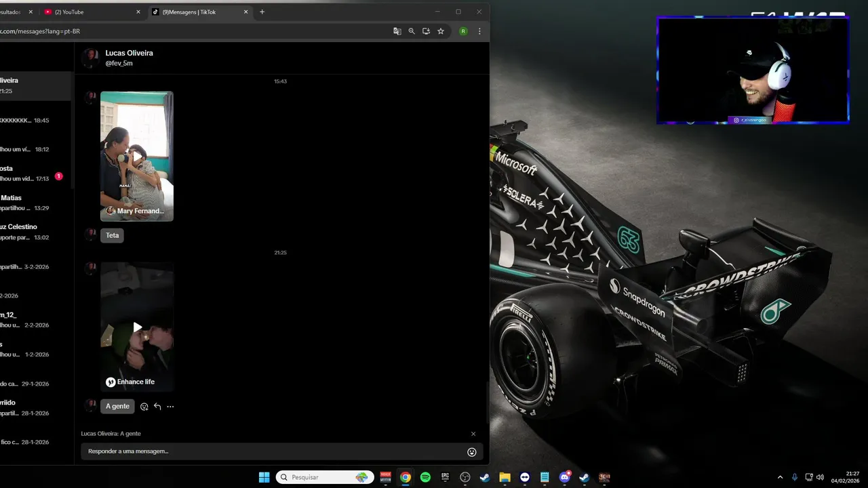Select the "A gente" message bubble
Screen dimensions: 868x488
[117, 406]
